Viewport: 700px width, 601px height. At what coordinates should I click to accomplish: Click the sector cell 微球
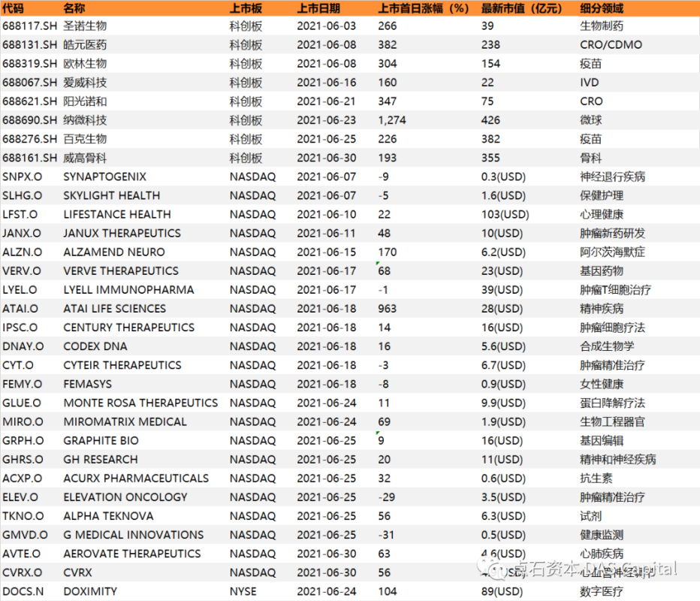point(590,120)
